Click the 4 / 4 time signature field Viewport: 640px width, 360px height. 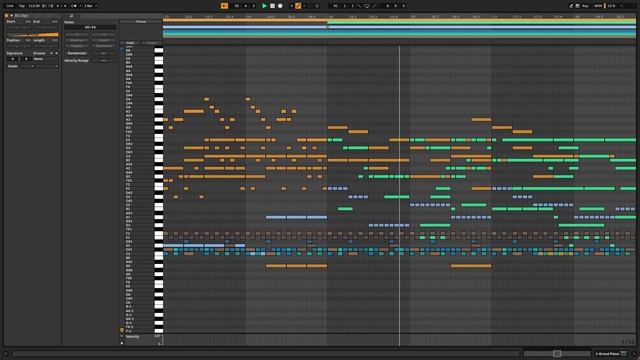(x=61, y=6)
